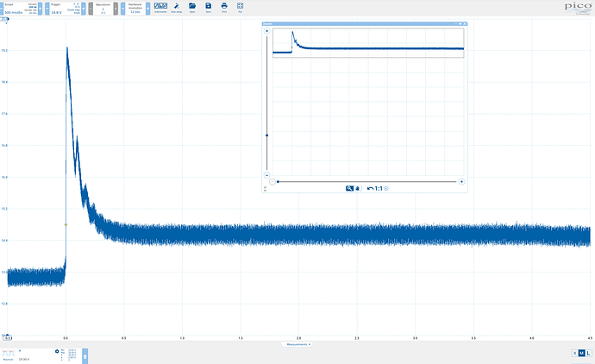Open the Waveform buffer navigator
Screen dimensions: 595x364
(x=103, y=9)
